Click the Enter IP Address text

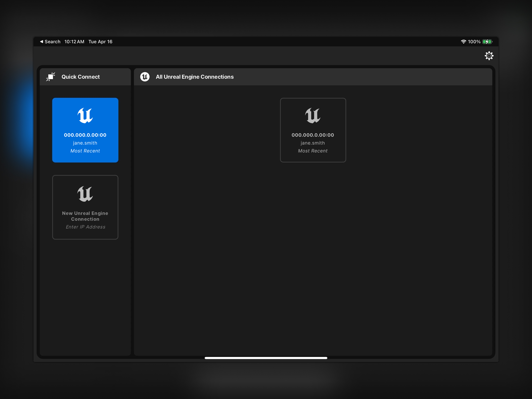click(x=86, y=227)
